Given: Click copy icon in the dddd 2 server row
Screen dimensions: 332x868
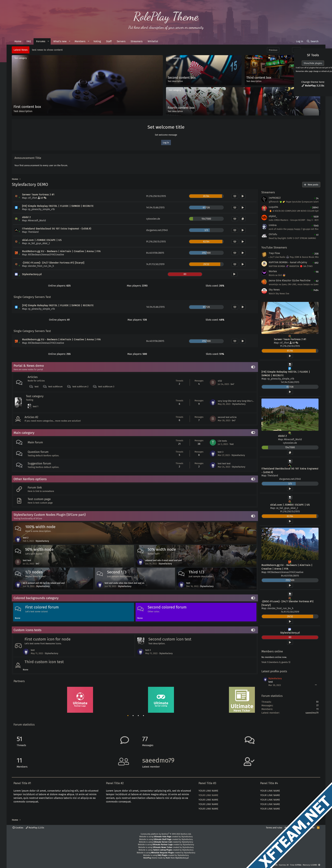Looking at the screenshot, I should coord(243,219).
